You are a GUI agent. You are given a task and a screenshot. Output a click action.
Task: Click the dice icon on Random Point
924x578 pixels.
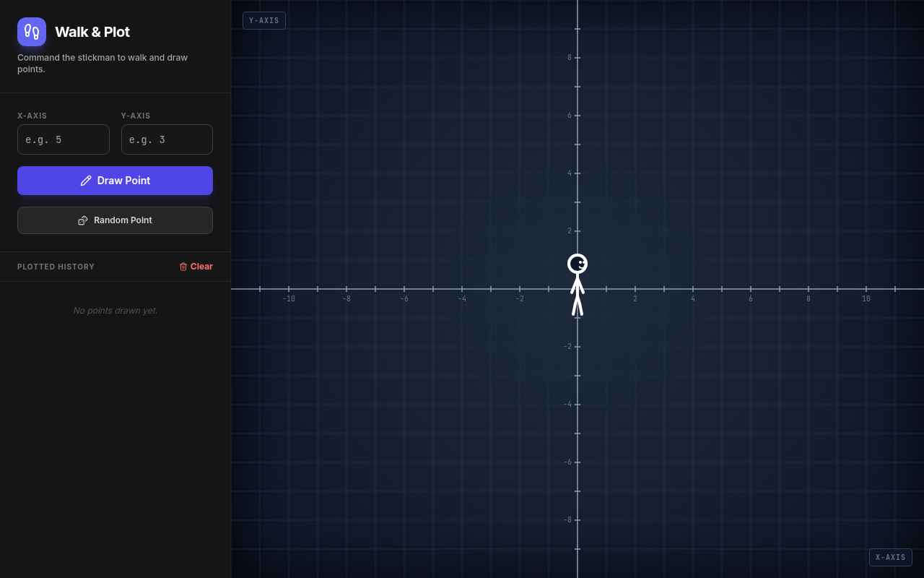tap(83, 220)
